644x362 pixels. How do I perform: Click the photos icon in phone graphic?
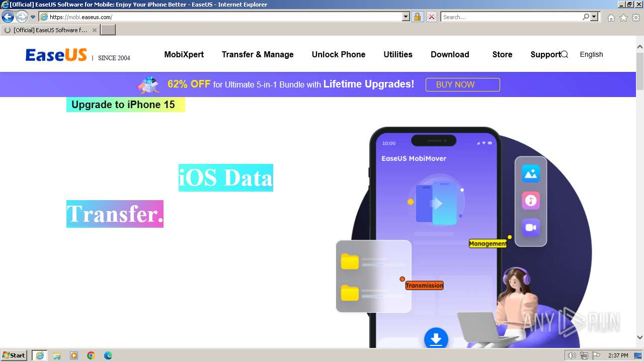[531, 173]
